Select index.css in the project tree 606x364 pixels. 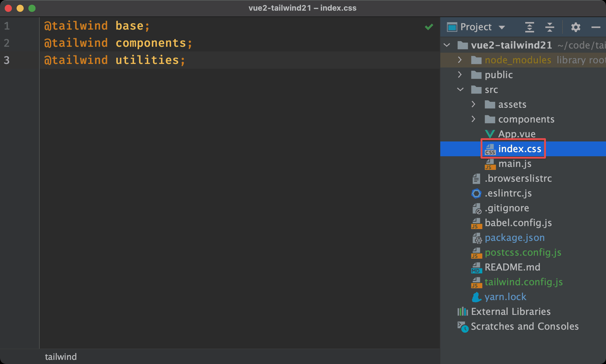tap(520, 149)
